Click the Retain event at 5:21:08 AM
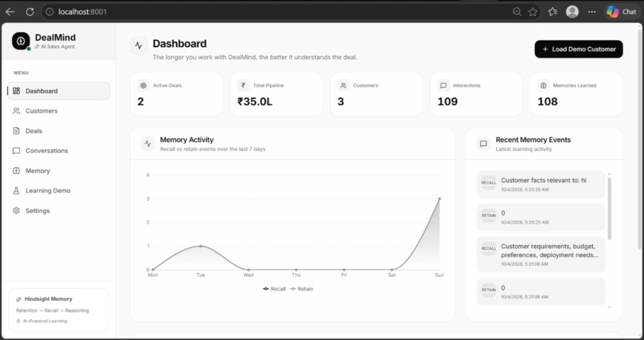The height and width of the screenshot is (340, 644). 541,291
